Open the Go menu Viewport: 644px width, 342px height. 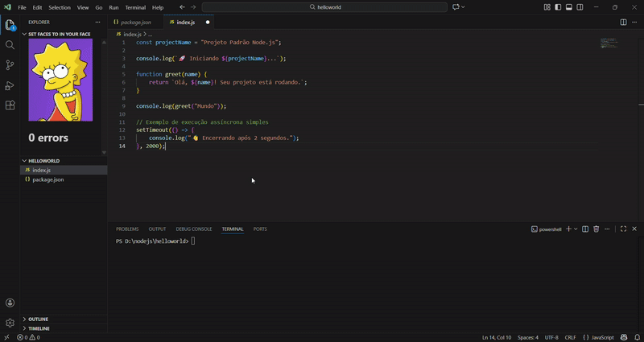(x=98, y=7)
